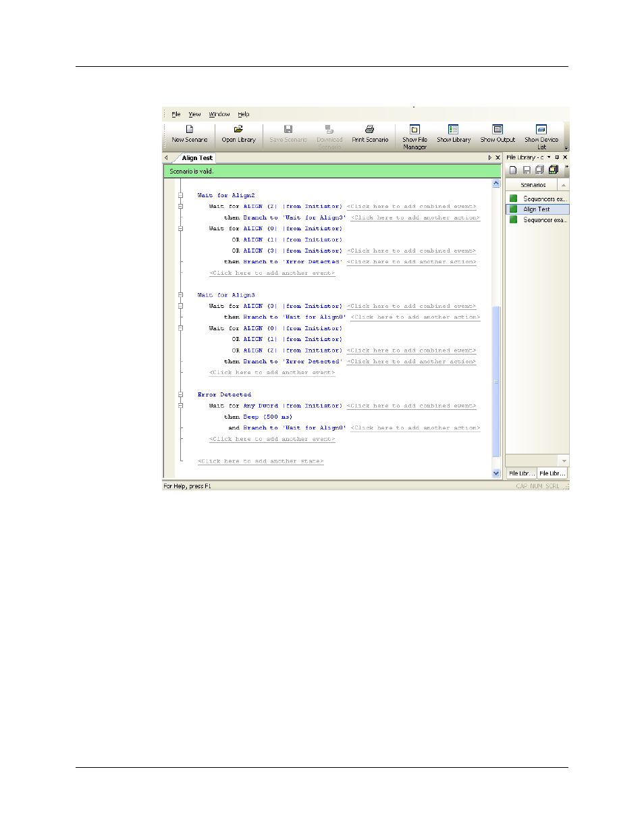
Task: Click the green icon beside Sequencers ex...
Action: click(514, 199)
